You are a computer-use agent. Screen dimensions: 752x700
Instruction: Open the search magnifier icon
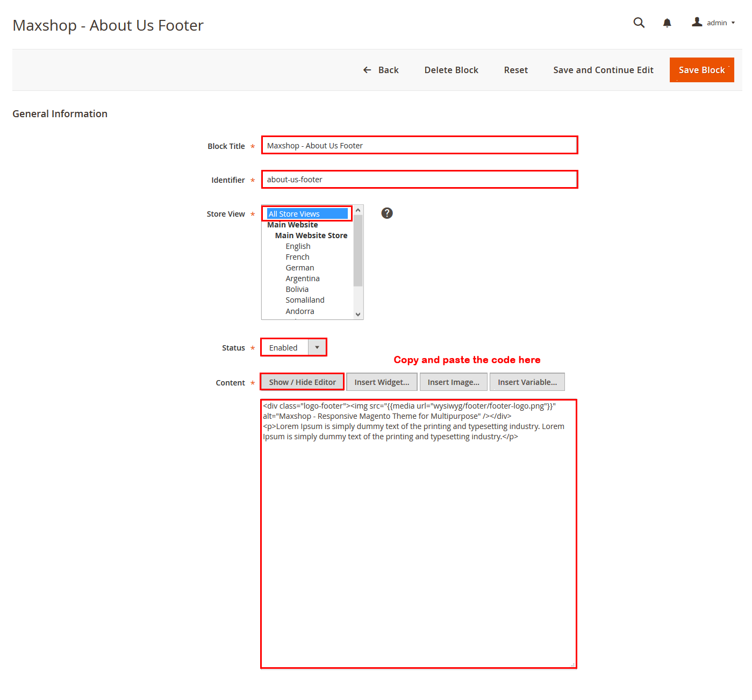pos(639,23)
